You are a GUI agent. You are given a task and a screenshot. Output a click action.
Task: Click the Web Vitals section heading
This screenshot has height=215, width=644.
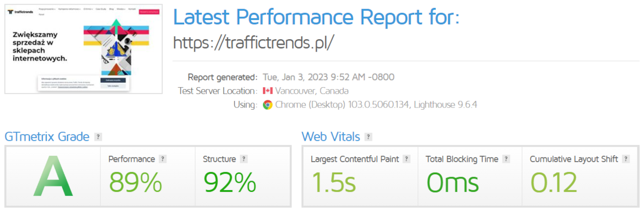tap(331, 137)
